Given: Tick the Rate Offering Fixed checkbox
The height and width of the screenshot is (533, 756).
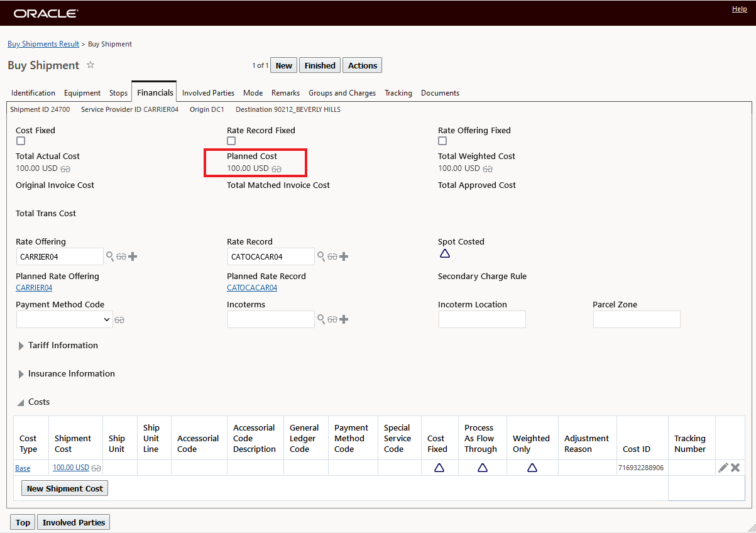Looking at the screenshot, I should [442, 141].
